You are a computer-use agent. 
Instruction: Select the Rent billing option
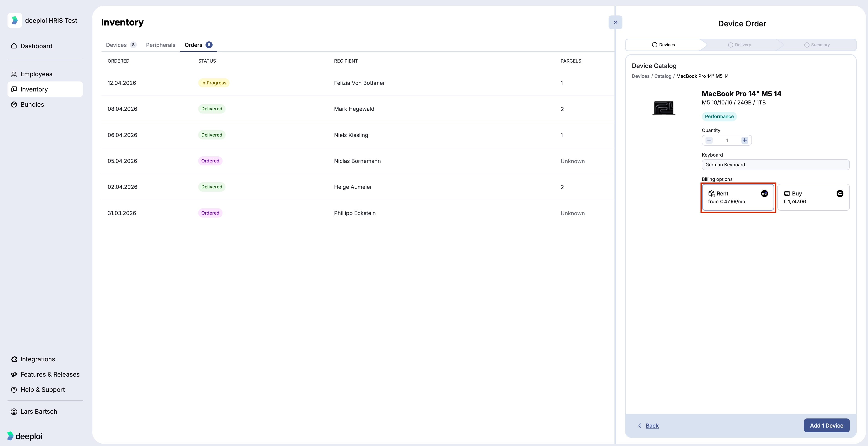click(x=738, y=197)
